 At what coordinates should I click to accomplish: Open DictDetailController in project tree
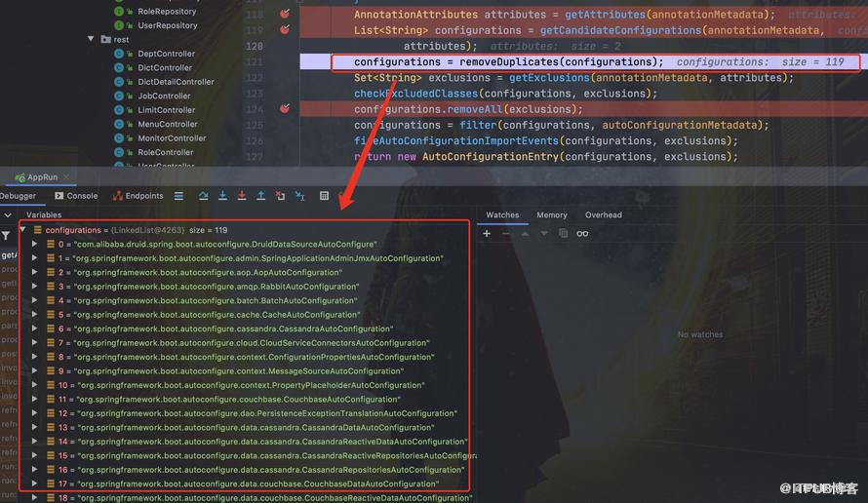coord(176,82)
